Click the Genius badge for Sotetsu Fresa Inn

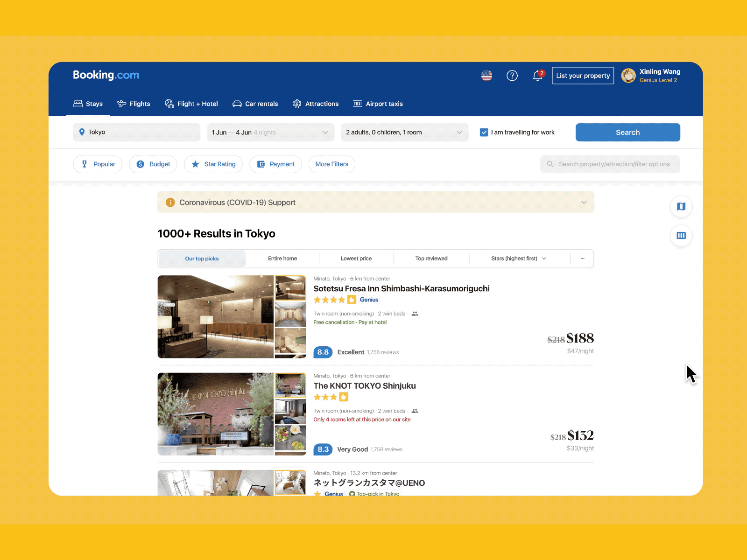click(369, 300)
